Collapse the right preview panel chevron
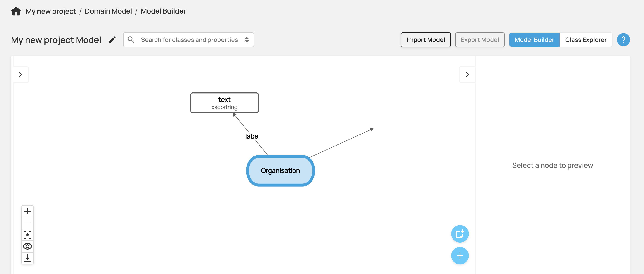This screenshot has height=274, width=644. coord(467,75)
